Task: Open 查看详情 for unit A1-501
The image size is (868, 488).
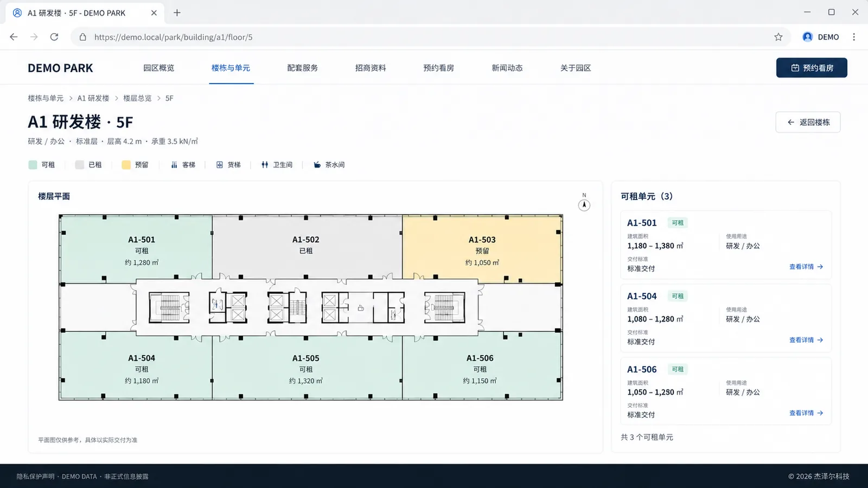Action: click(x=806, y=267)
